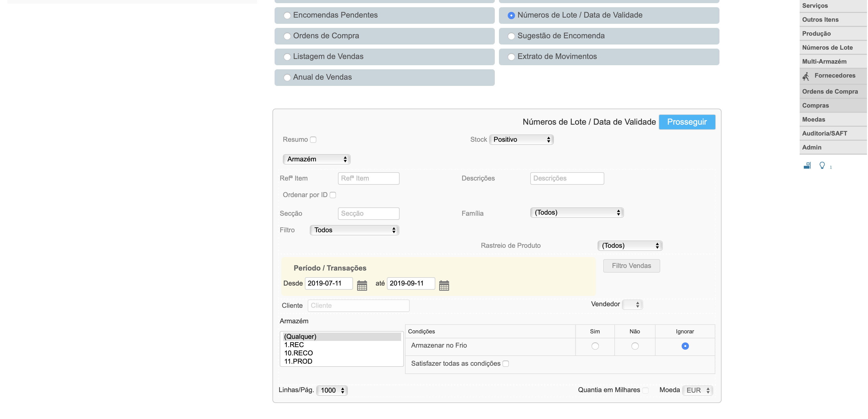868x419 pixels.
Task: Click the Prosseguir button
Action: click(687, 122)
